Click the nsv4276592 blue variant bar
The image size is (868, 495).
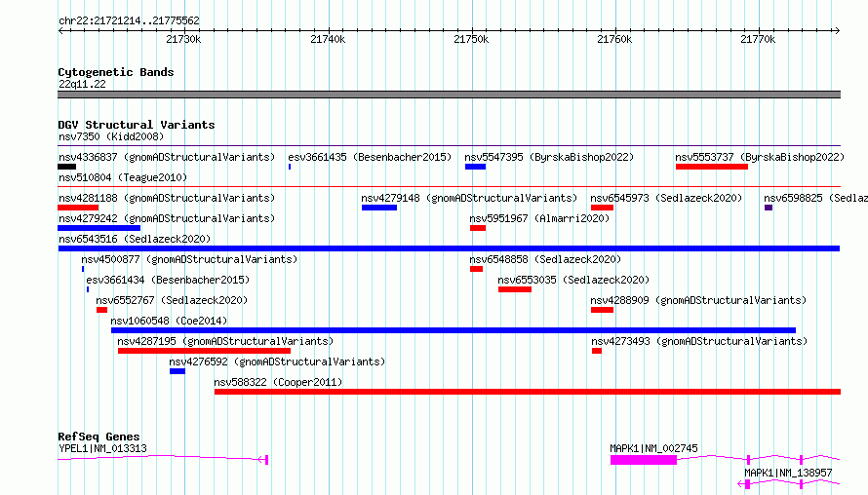click(178, 371)
